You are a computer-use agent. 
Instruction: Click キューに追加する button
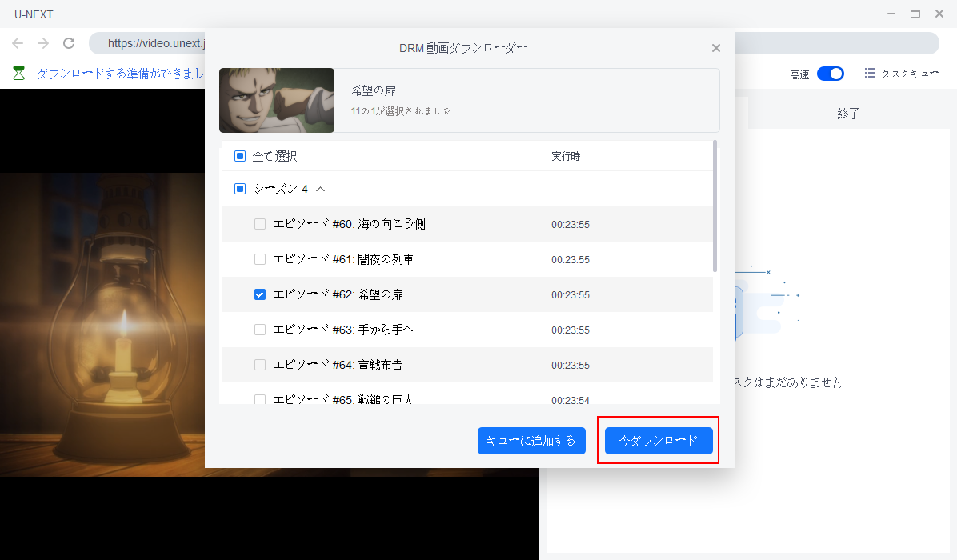531,441
